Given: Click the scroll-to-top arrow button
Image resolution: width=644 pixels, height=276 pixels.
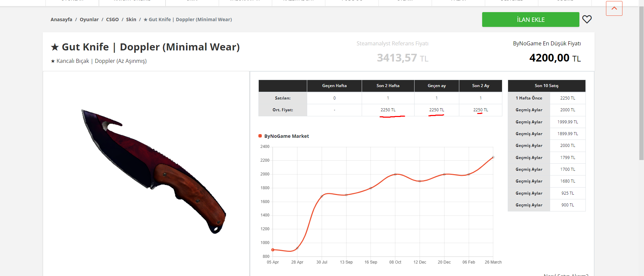Looking at the screenshot, I should [614, 8].
